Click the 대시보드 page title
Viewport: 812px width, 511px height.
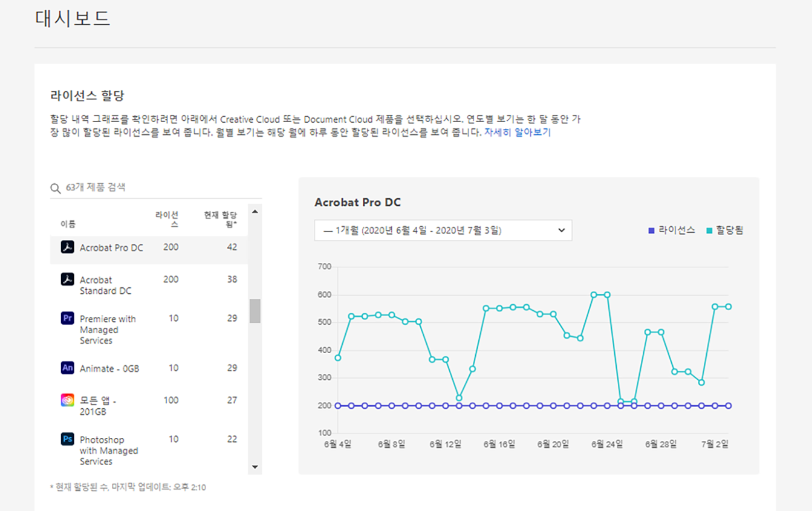tap(73, 18)
